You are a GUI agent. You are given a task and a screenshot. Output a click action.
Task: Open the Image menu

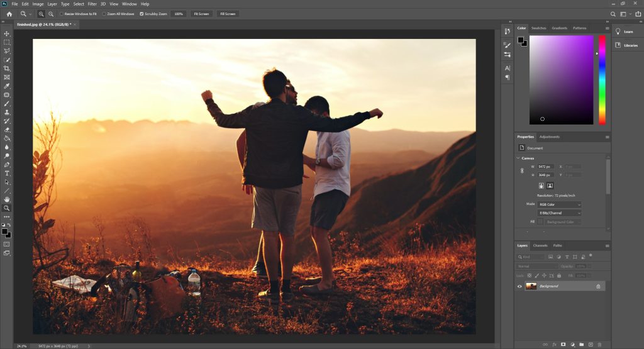pyautogui.click(x=38, y=4)
